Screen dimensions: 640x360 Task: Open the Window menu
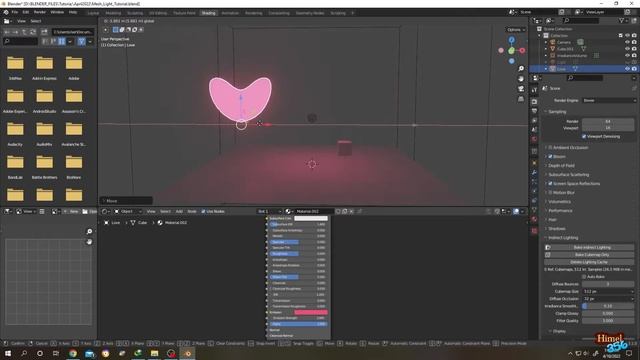coord(57,12)
